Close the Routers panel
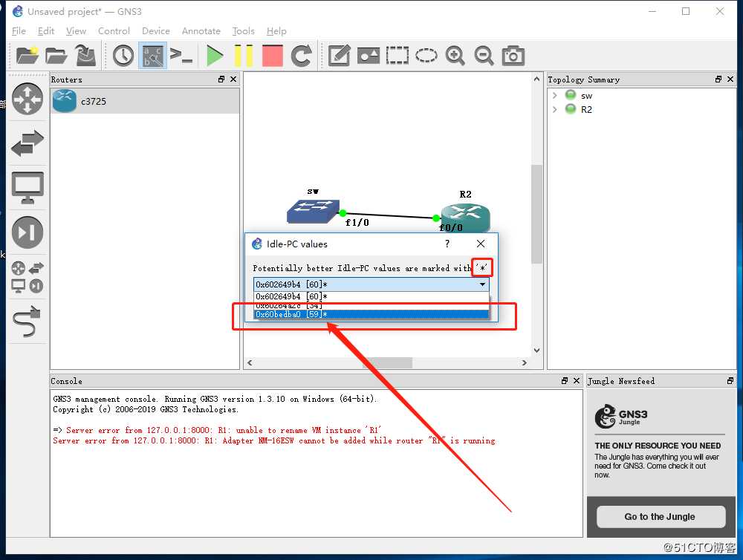The height and width of the screenshot is (560, 743). (233, 79)
